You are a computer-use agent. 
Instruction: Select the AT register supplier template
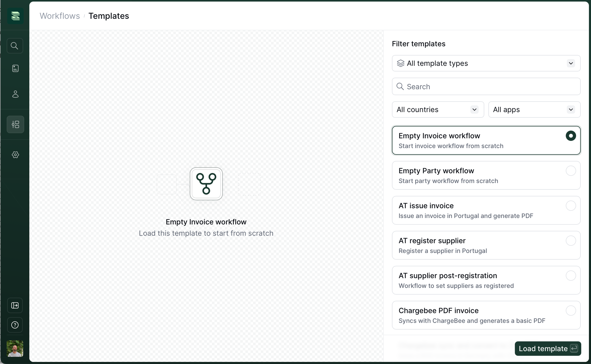pos(486,245)
